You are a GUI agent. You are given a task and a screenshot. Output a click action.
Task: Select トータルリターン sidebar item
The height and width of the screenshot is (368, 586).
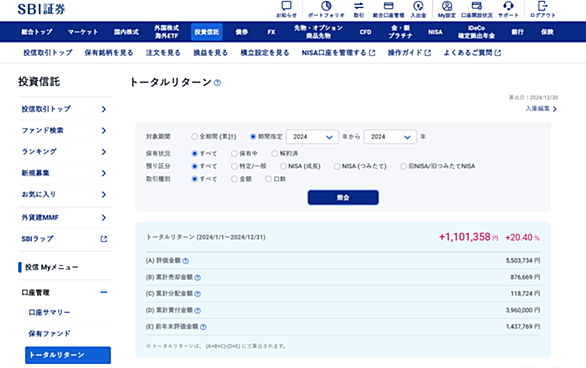coord(68,355)
